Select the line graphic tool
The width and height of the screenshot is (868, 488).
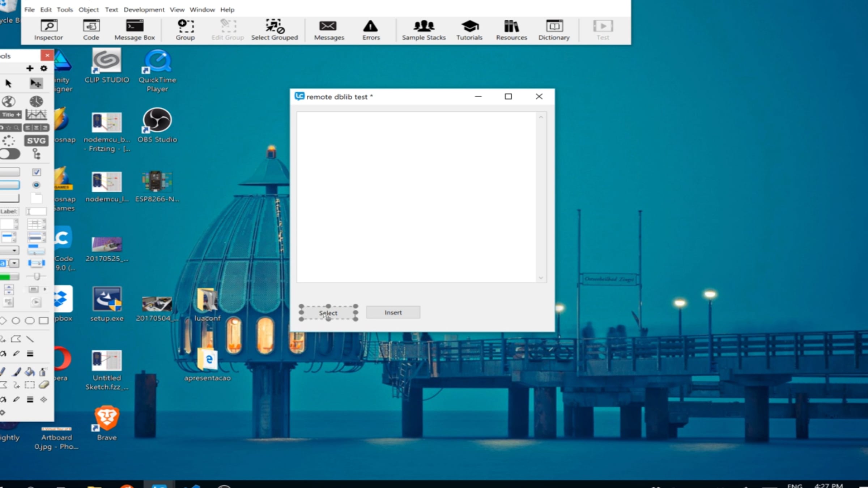click(x=30, y=339)
